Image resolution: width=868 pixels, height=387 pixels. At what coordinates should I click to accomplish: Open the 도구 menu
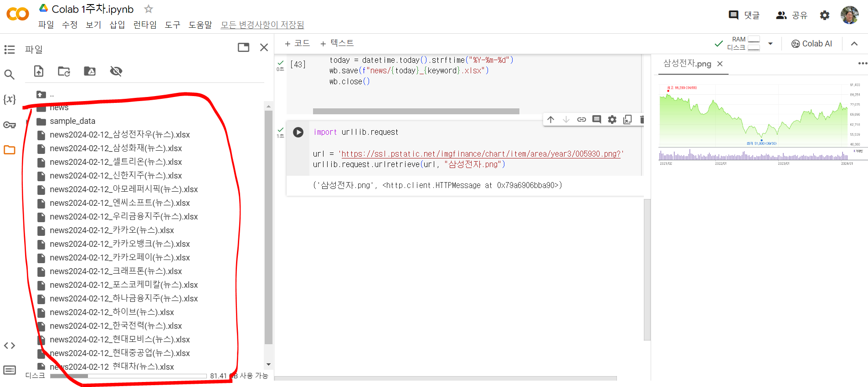[x=173, y=25]
